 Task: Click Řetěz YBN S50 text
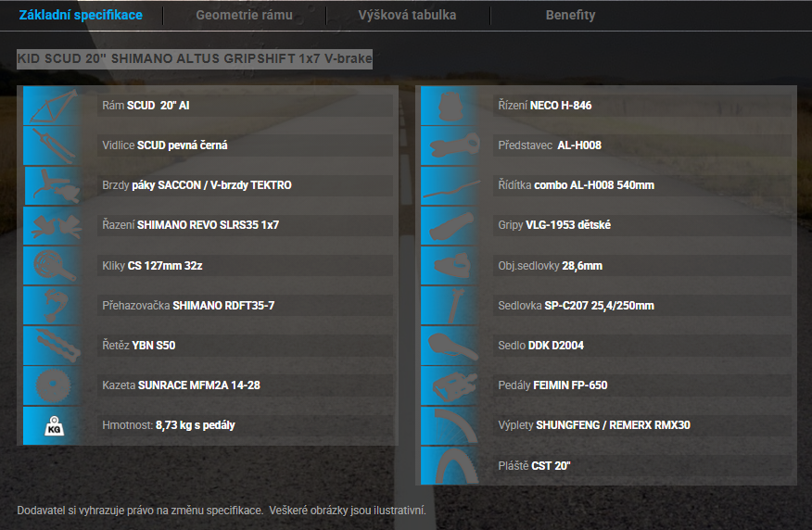(x=139, y=346)
